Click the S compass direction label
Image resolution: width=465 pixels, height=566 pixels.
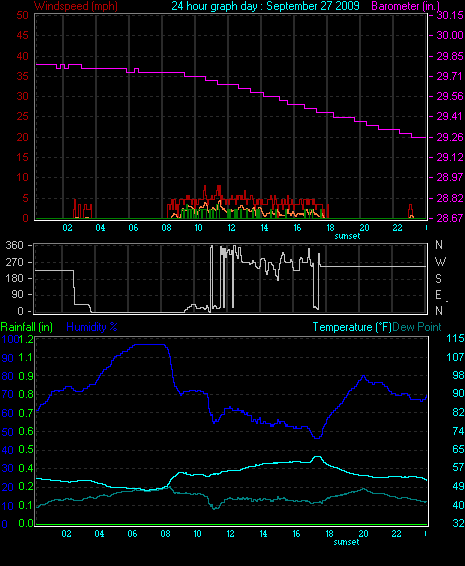pos(438,278)
